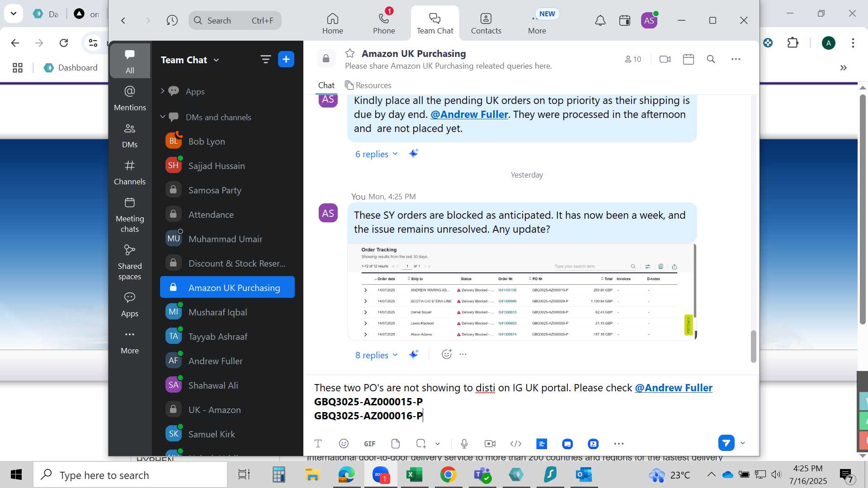The width and height of the screenshot is (868, 488).
Task: Collapse the DMs and channels section
Action: coord(162,117)
